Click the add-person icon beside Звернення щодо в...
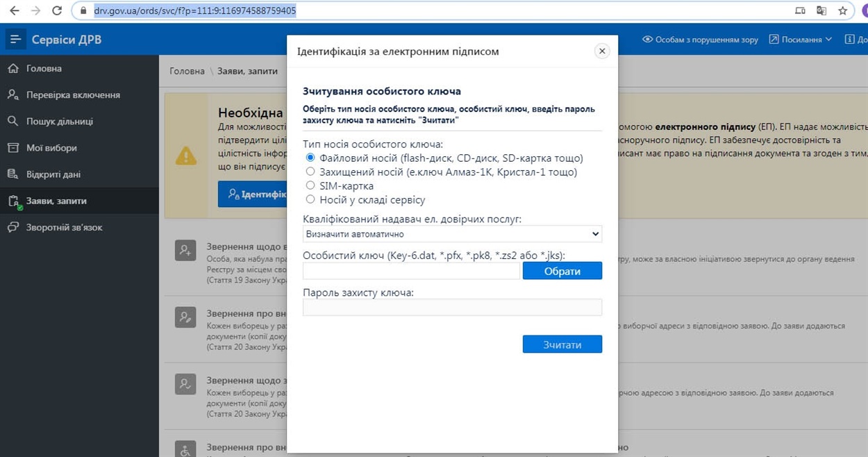Image resolution: width=868 pixels, height=457 pixels. (x=185, y=251)
